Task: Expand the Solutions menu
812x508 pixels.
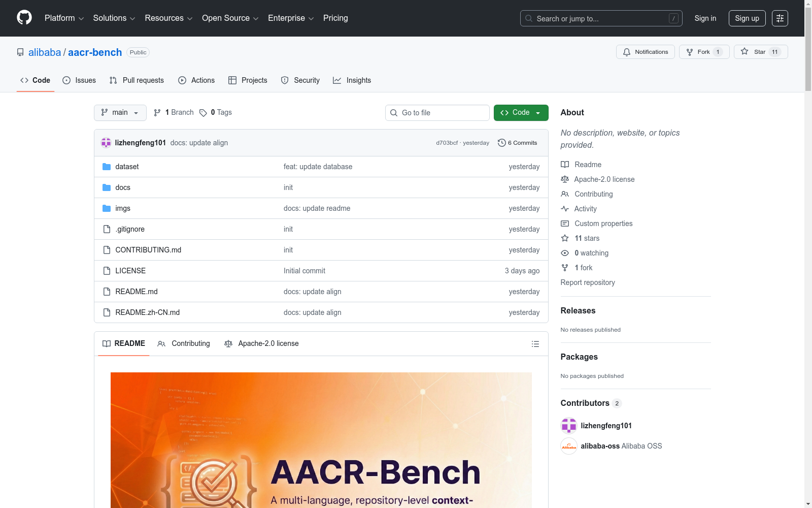Action: coord(114,18)
